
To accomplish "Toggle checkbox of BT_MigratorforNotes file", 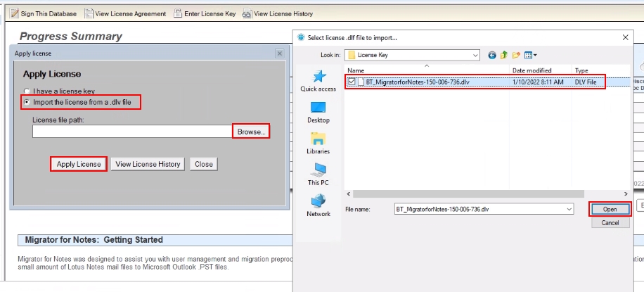I will 352,82.
